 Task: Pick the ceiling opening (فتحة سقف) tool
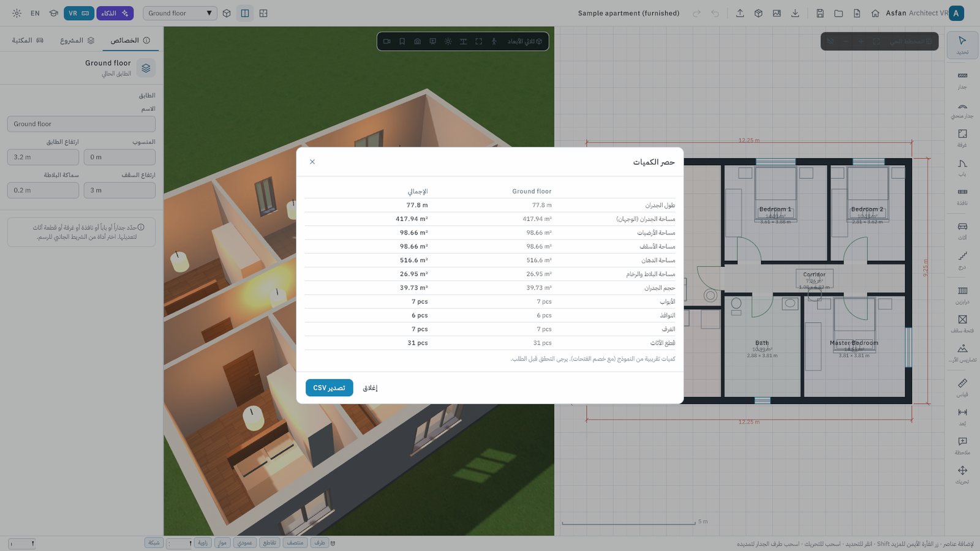pos(962,324)
